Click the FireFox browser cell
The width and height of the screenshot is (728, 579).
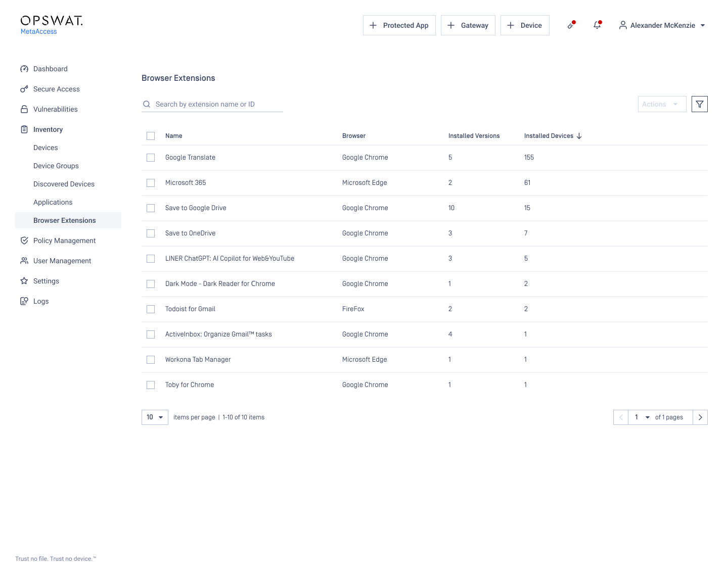[353, 309]
